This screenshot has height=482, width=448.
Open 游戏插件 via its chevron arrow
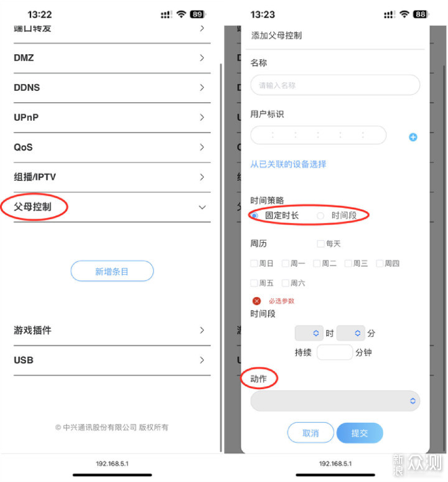tap(202, 330)
